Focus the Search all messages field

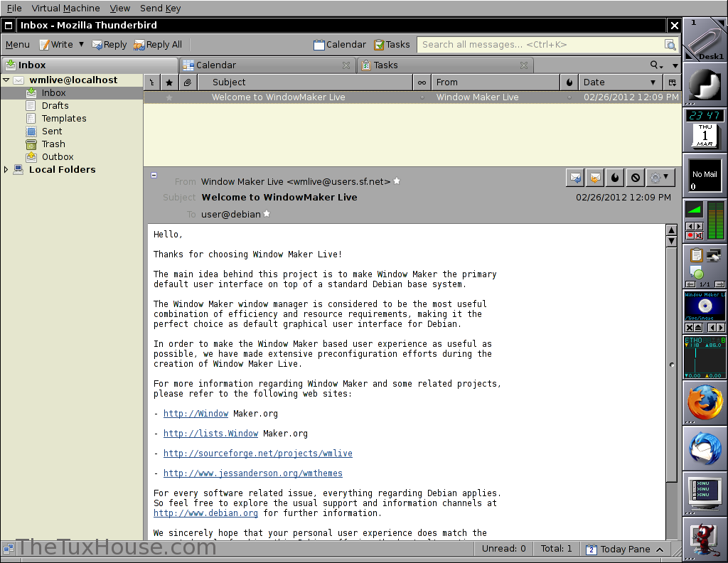(540, 45)
